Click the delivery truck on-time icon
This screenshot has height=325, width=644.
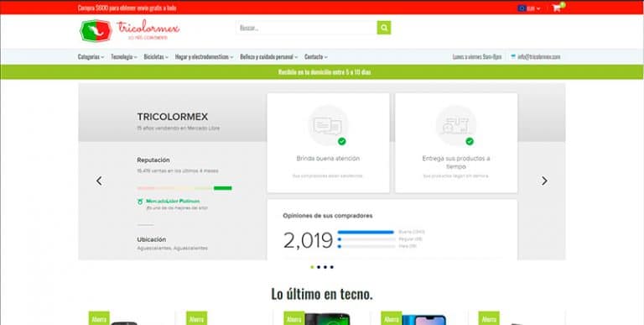point(455,125)
